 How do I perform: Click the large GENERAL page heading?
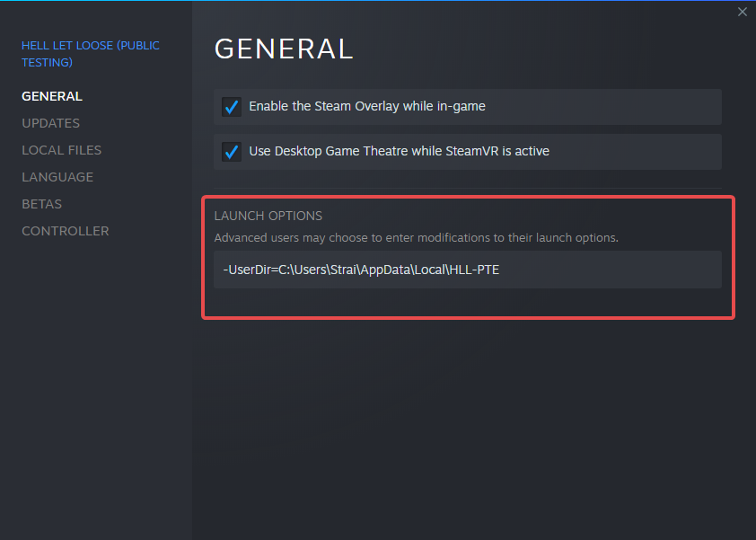tap(284, 49)
